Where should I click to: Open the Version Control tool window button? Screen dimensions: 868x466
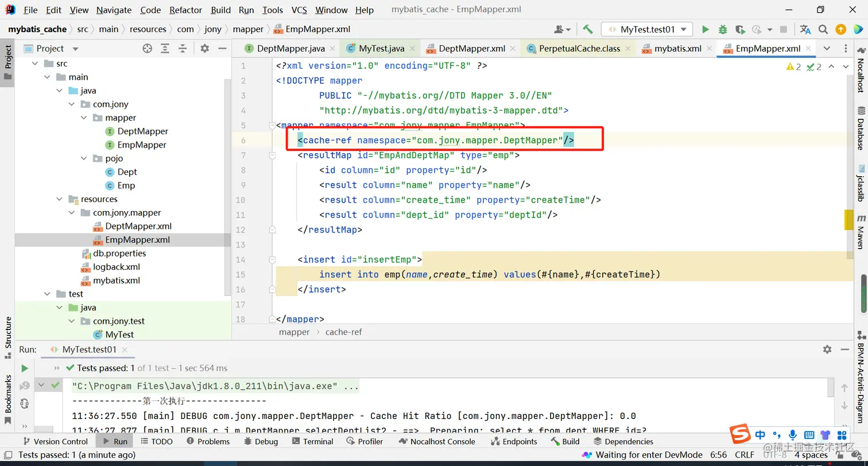coord(55,441)
